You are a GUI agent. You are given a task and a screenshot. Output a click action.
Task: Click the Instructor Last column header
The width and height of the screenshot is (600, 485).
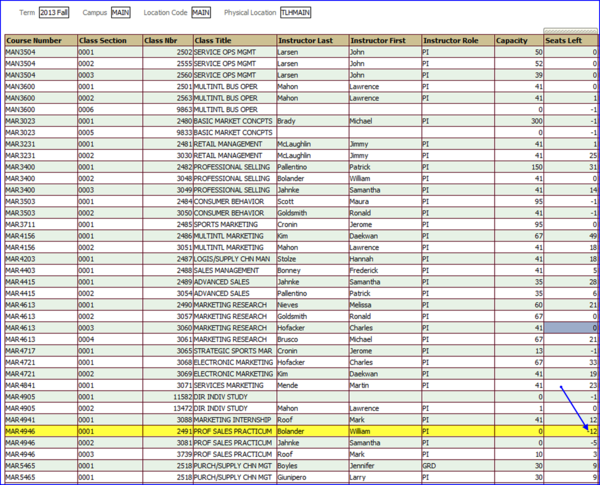point(313,41)
